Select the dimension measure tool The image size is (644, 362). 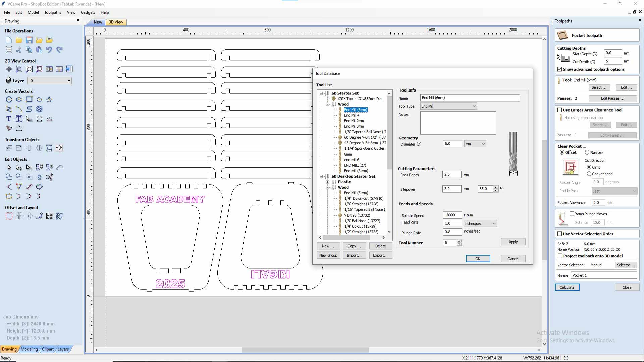[19, 128]
